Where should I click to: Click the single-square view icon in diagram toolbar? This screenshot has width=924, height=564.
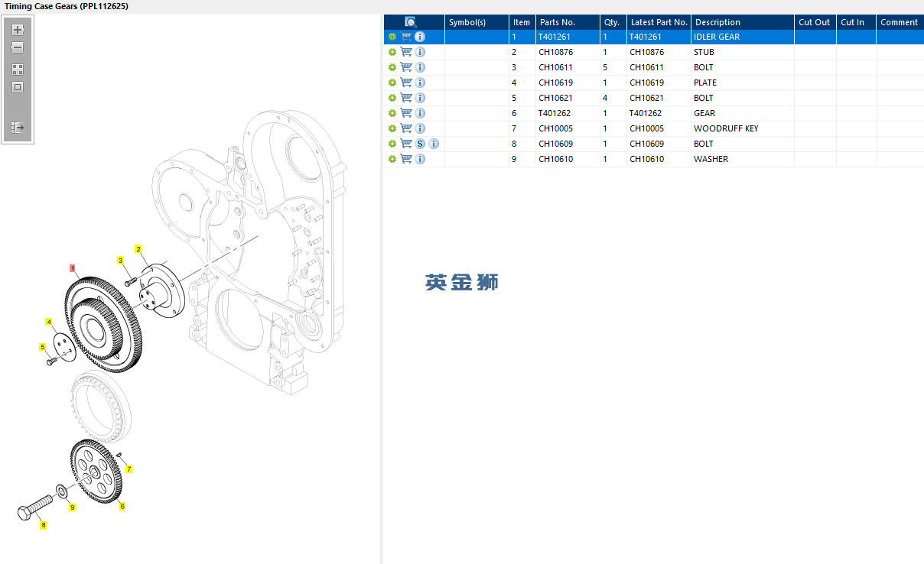pyautogui.click(x=18, y=87)
